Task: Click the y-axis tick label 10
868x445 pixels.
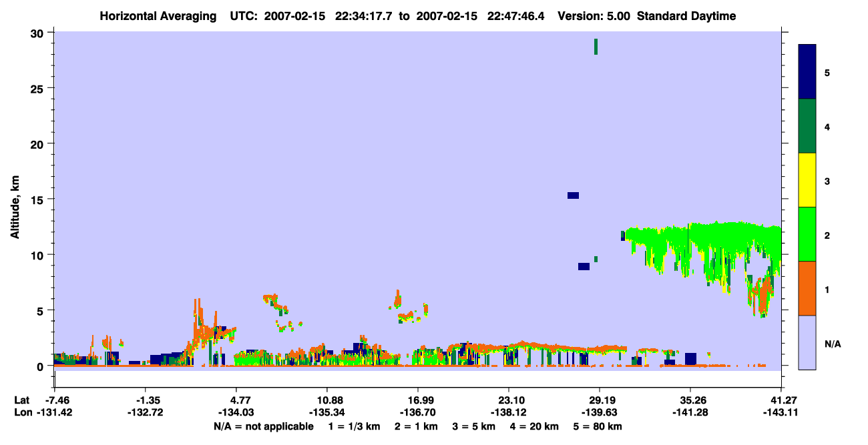Action: pyautogui.click(x=39, y=255)
